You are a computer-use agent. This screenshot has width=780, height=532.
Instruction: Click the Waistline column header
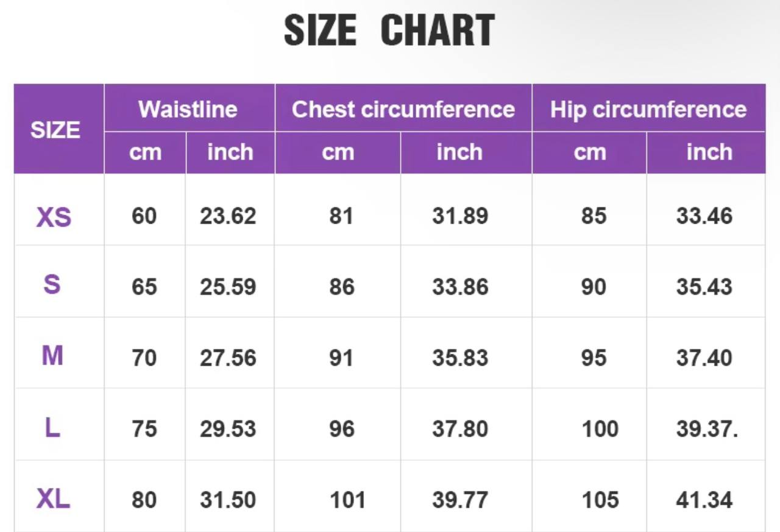pyautogui.click(x=188, y=109)
